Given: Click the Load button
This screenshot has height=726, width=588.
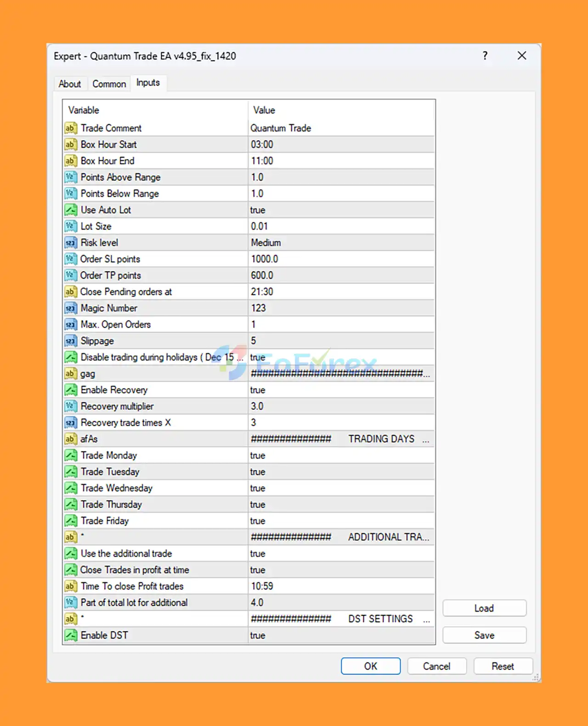Looking at the screenshot, I should point(484,608).
